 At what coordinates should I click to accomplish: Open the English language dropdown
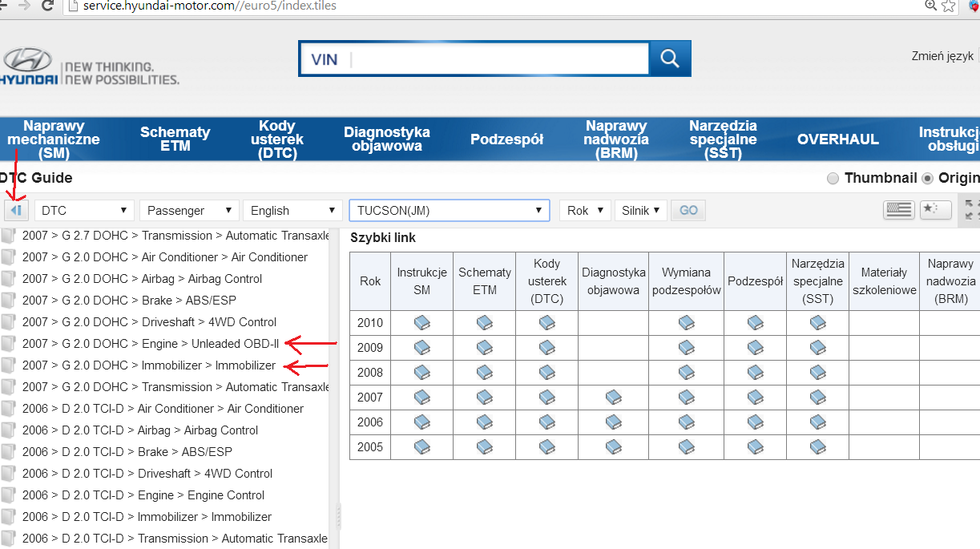click(292, 210)
